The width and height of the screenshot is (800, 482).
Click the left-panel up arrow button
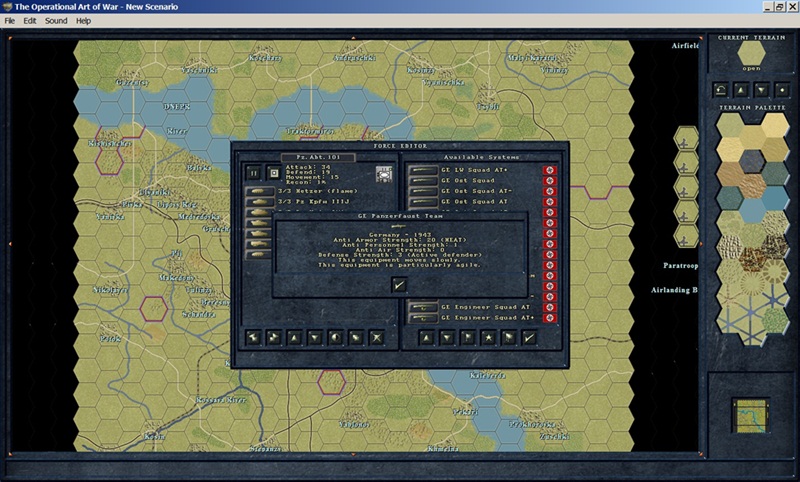[x=294, y=338]
